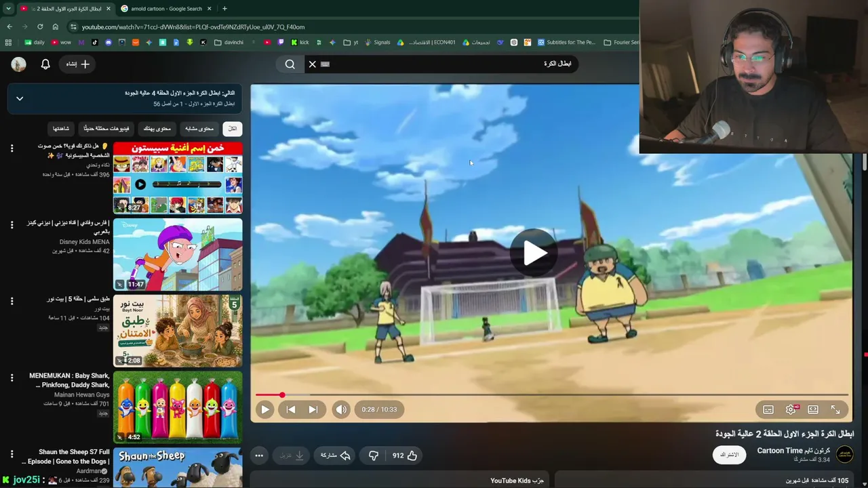
Task: Select the 'فيديوهات محمّلة حديثًا' filter chip
Action: (106, 129)
